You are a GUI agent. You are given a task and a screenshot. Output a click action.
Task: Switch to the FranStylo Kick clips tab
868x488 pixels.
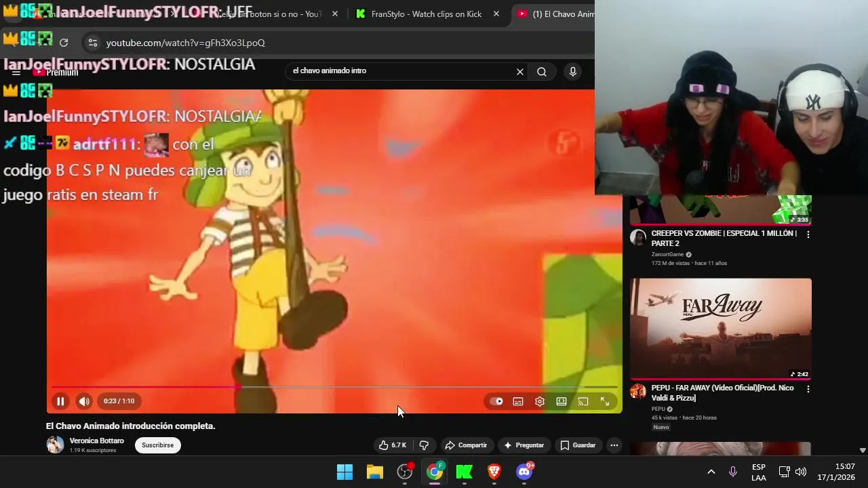coord(427,14)
